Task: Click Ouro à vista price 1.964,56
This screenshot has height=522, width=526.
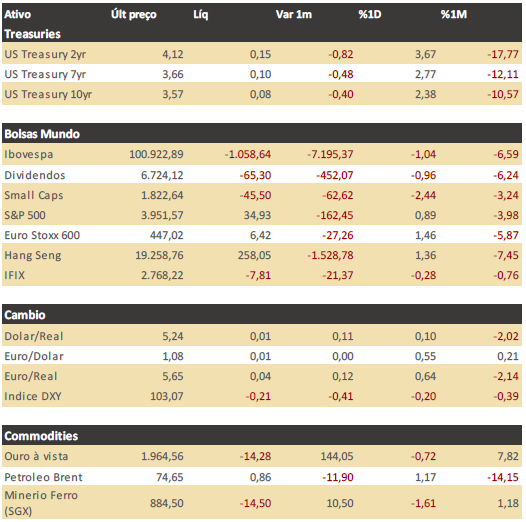Action: [x=162, y=457]
